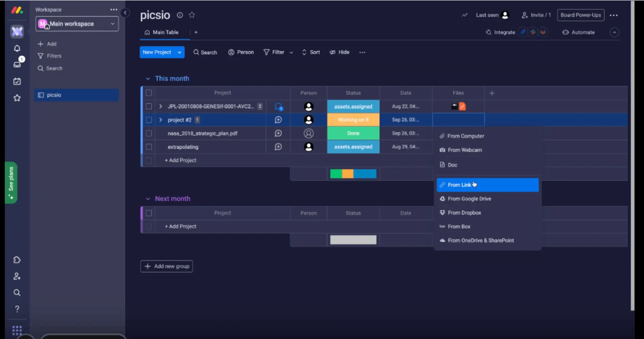The image size is (644, 339).
Task: Collapse the This month group
Action: point(148,78)
